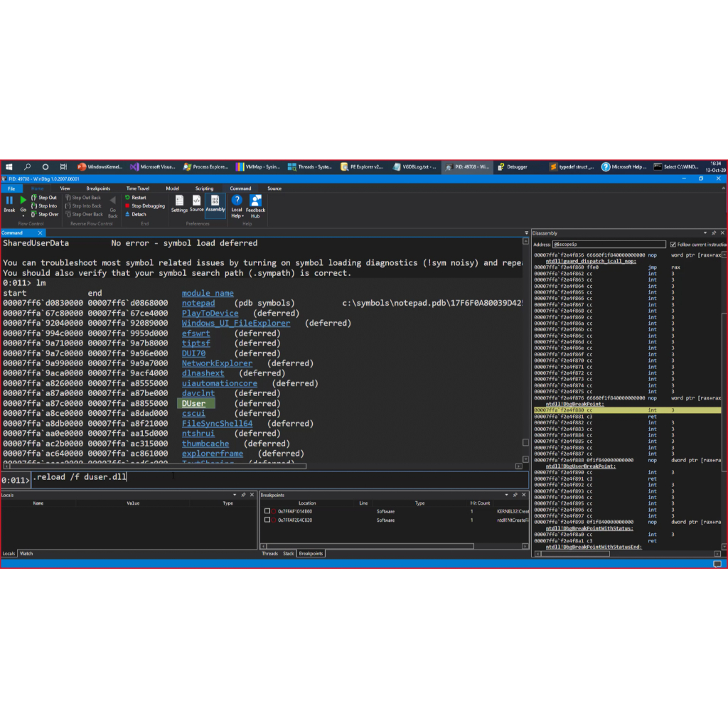The height and width of the screenshot is (728, 728).
Task: Click ntdll!DbgBreakPoint label in disassembly
Action: click(574, 404)
